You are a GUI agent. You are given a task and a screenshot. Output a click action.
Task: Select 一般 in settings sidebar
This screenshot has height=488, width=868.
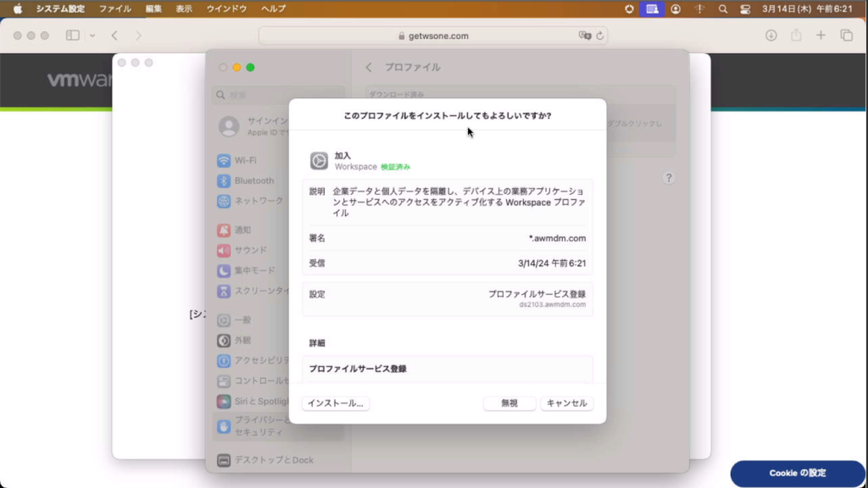278,319
